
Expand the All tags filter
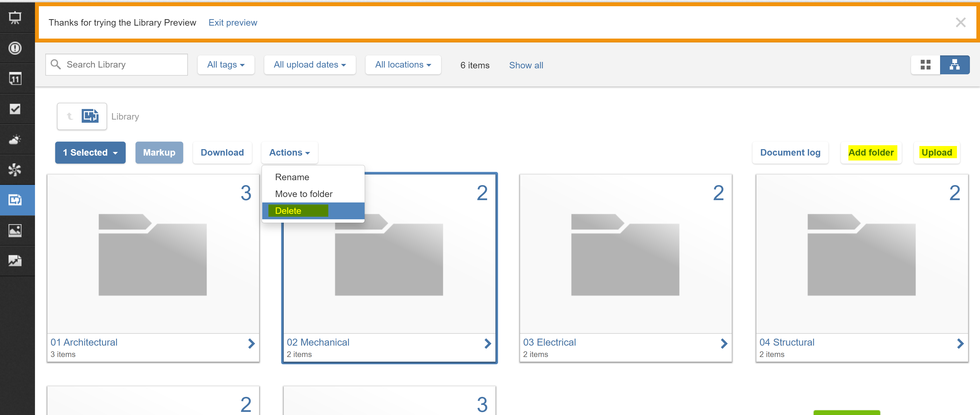[226, 65]
